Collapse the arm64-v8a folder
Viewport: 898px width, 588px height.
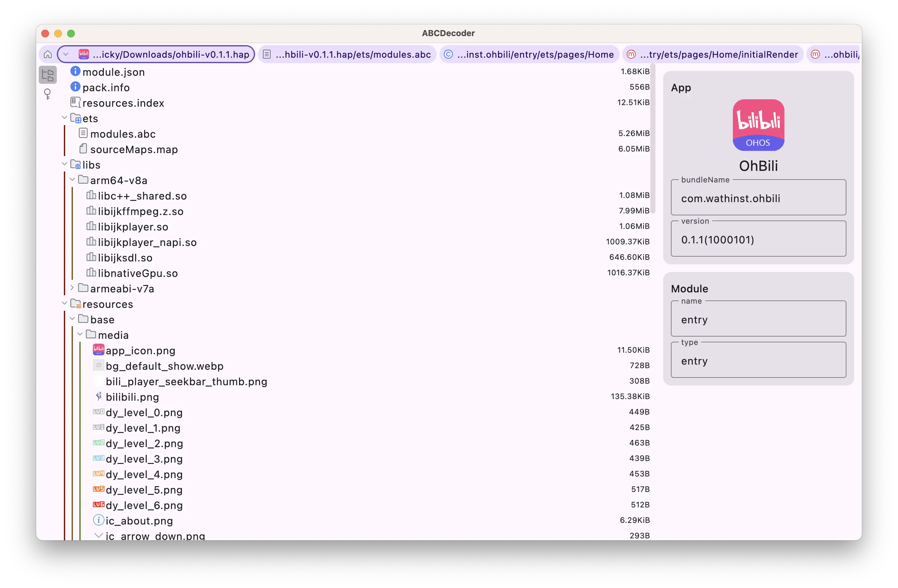72,180
